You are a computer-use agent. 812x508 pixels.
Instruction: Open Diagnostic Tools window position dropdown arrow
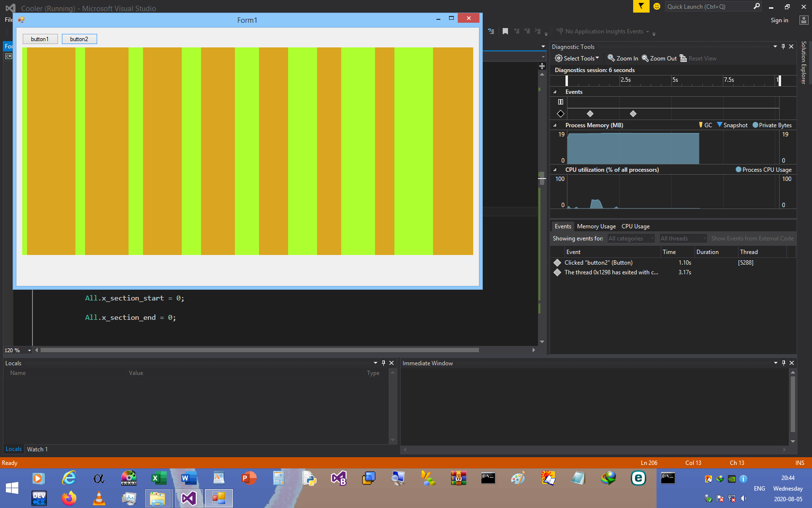click(x=775, y=46)
